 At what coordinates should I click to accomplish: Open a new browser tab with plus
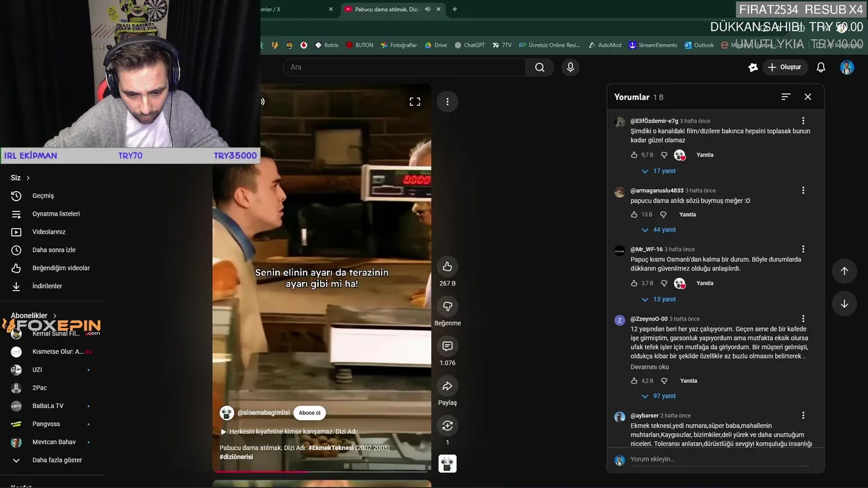[454, 9]
